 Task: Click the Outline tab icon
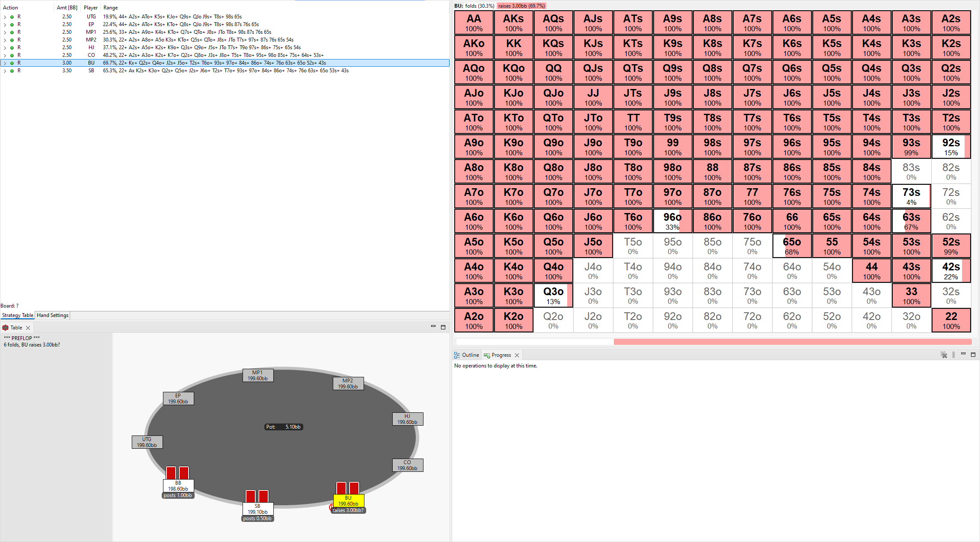coord(457,355)
